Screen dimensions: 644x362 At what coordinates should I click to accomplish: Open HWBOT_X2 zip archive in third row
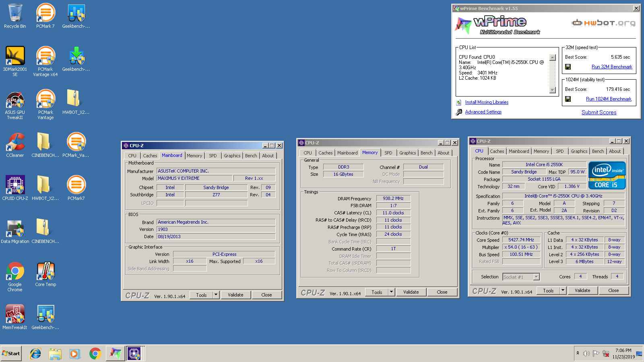coord(76,102)
